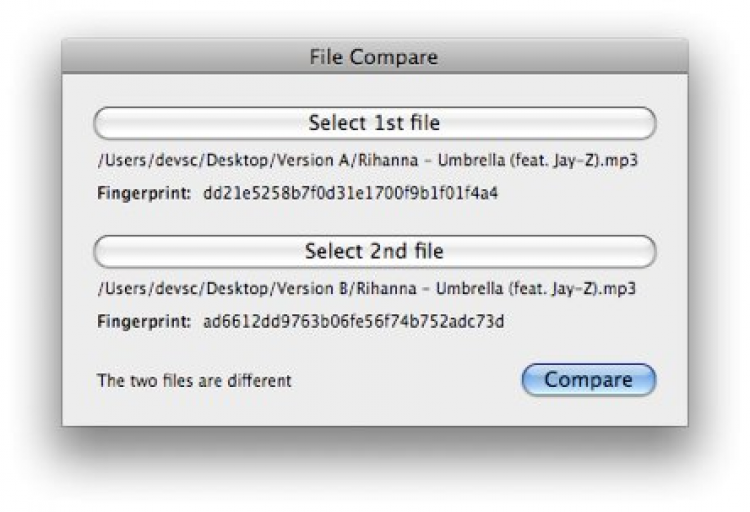Click the blue Compare button

[x=588, y=380]
